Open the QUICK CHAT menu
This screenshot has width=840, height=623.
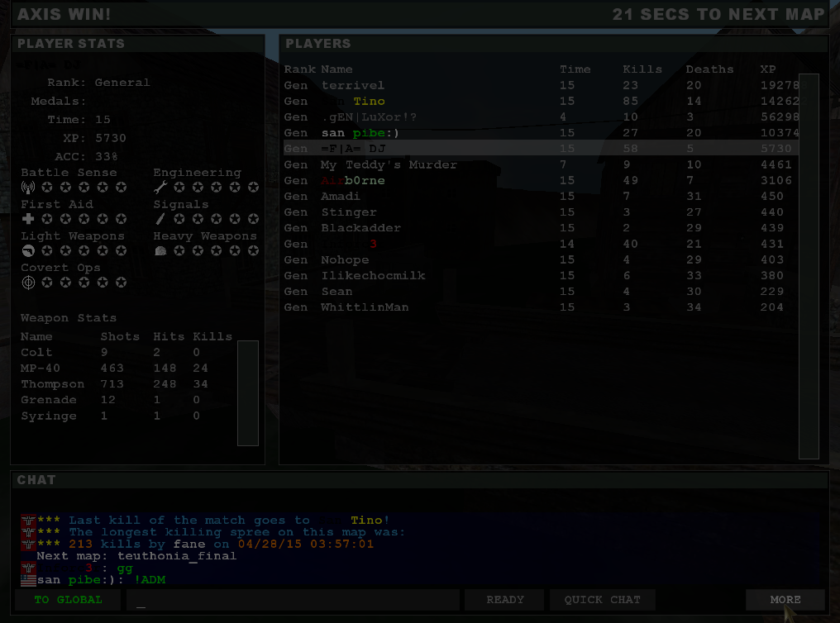point(602,599)
